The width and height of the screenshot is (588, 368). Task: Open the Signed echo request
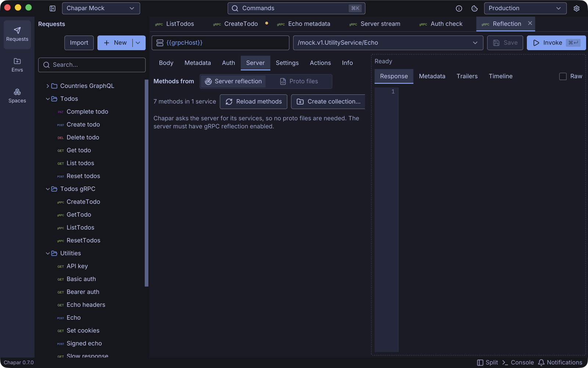pos(84,343)
